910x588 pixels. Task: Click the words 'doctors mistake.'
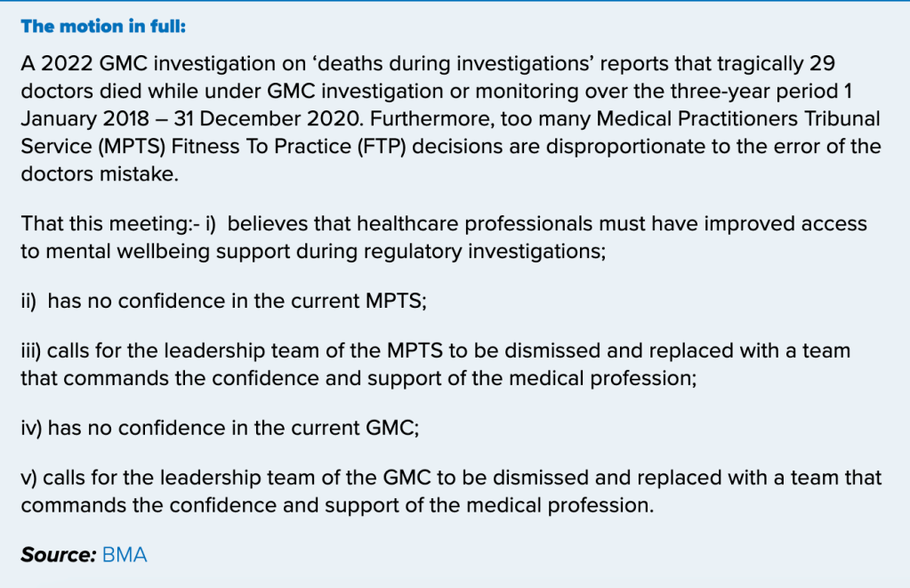pos(100,173)
